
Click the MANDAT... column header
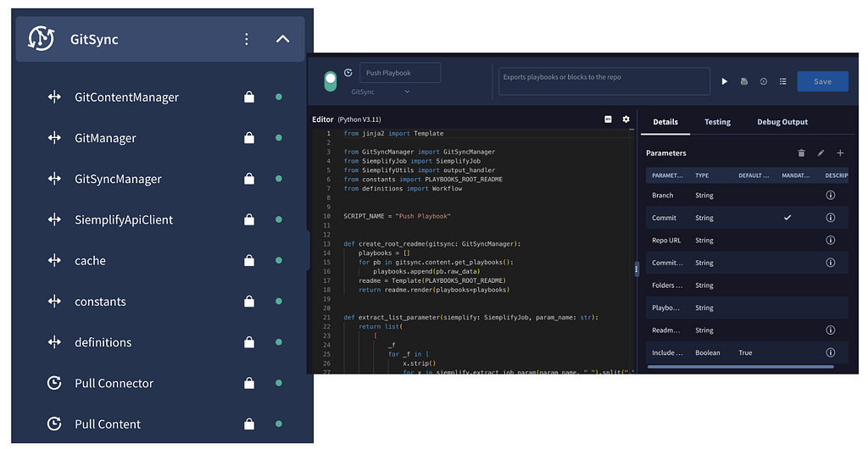click(x=795, y=175)
